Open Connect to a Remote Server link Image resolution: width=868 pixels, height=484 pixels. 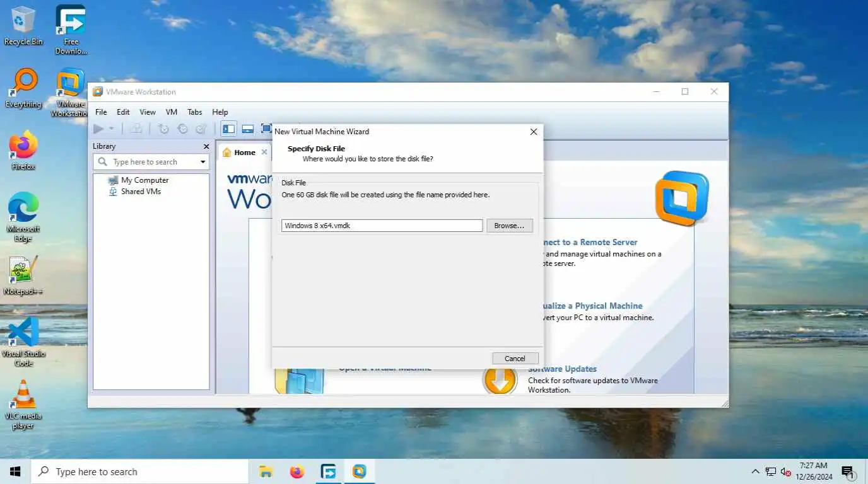pyautogui.click(x=590, y=242)
